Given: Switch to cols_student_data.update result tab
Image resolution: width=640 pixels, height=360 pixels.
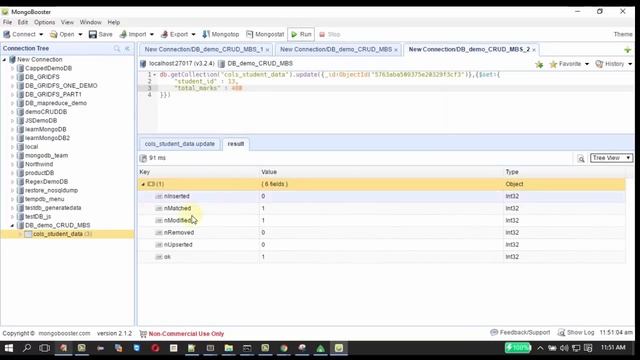Looking at the screenshot, I should click(180, 144).
